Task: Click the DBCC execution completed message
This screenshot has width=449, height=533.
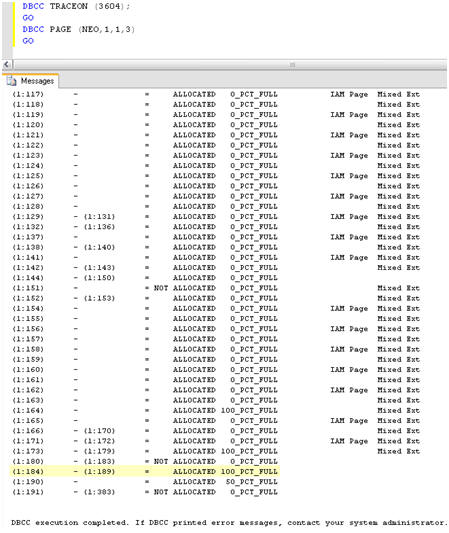Action: [x=229, y=522]
